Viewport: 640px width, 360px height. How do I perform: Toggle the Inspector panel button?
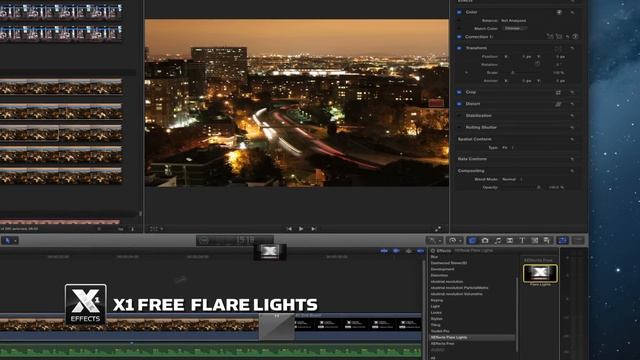[563, 240]
